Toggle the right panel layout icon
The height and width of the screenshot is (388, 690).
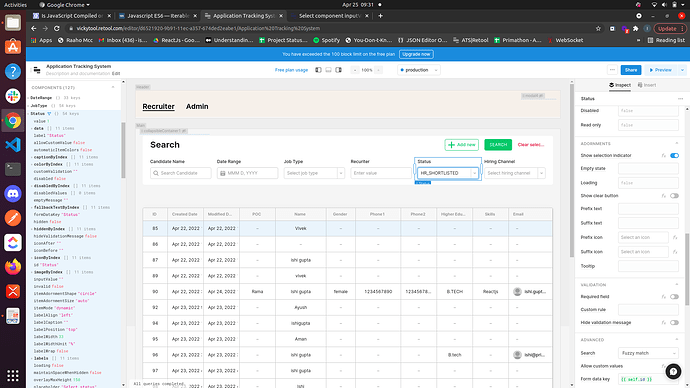coord(338,70)
